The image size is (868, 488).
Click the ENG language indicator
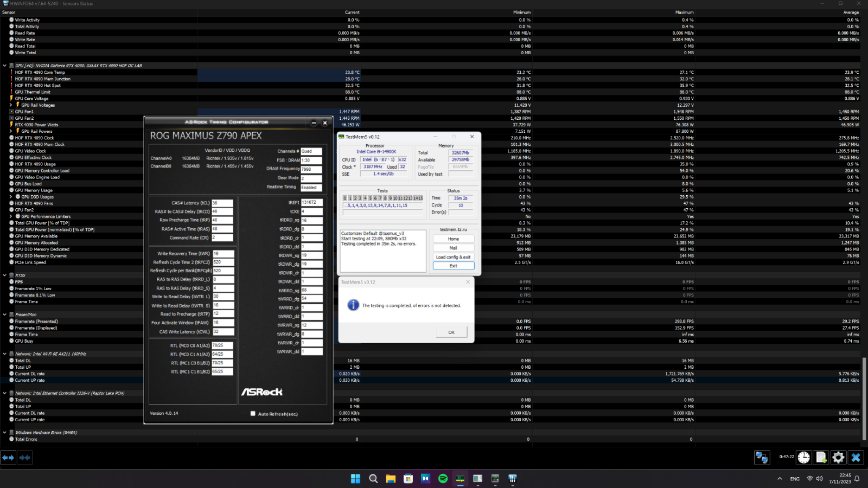click(x=795, y=479)
